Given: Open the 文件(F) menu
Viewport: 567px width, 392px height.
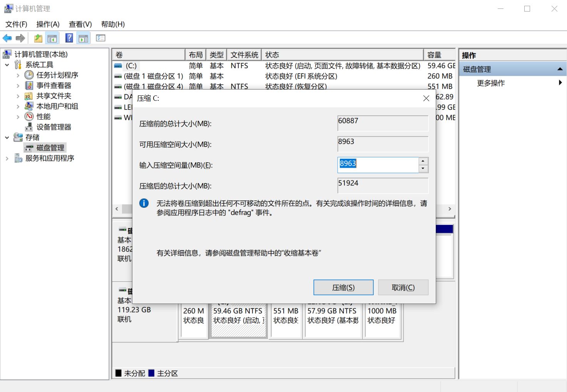Looking at the screenshot, I should (16, 24).
